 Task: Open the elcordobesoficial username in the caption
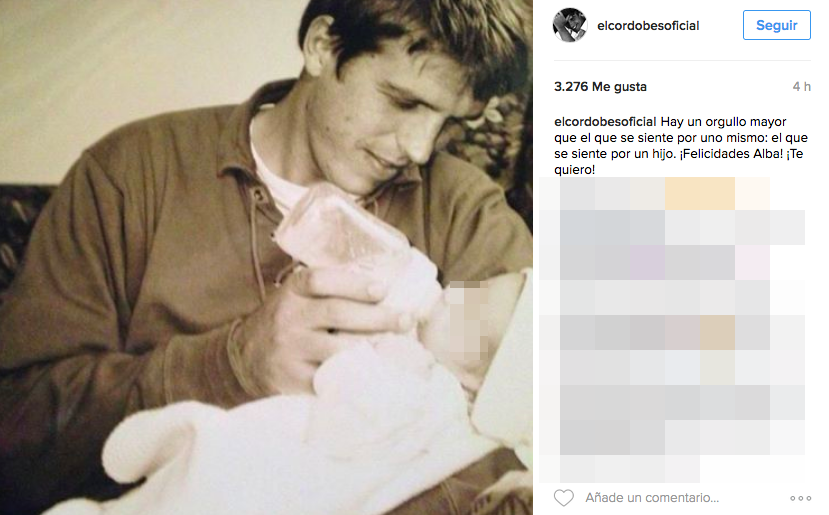tap(605, 122)
